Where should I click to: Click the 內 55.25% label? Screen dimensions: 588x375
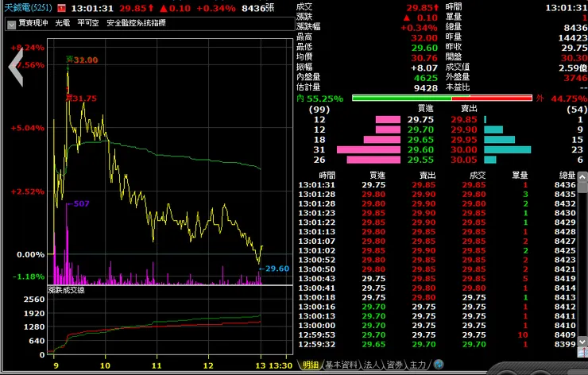(320, 99)
